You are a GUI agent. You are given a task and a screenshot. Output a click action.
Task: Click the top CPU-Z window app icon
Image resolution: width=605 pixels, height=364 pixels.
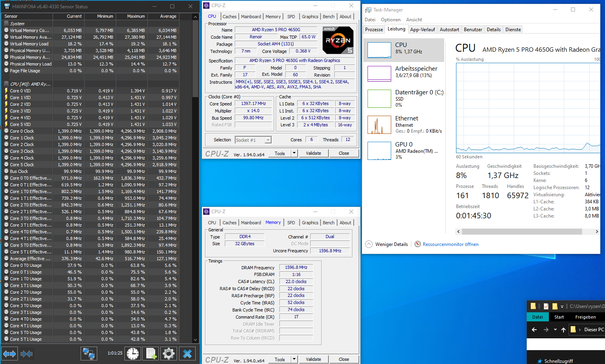(x=206, y=6)
